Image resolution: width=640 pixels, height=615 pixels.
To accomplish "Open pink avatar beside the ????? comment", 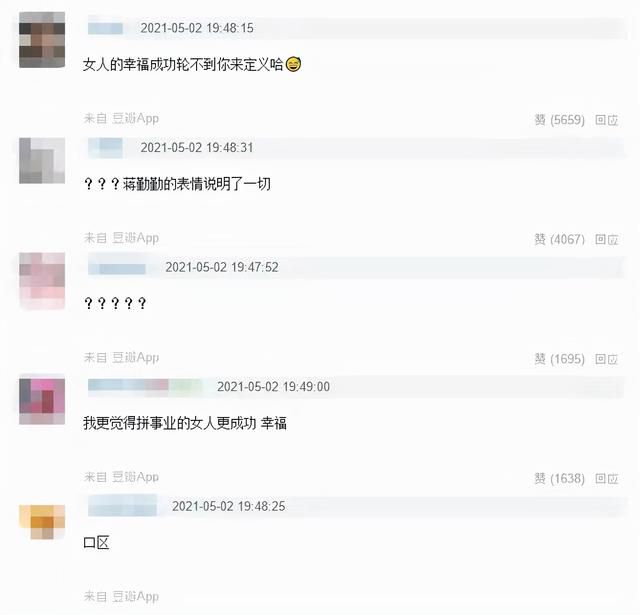I will tap(42, 281).
